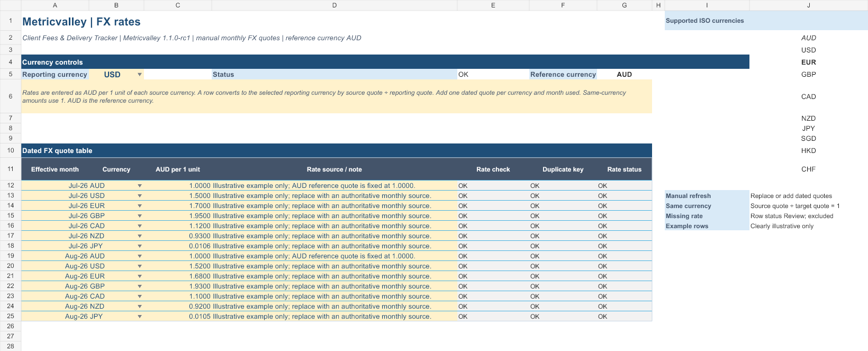Click SGD in supported currencies list
868x351 pixels.
point(809,139)
